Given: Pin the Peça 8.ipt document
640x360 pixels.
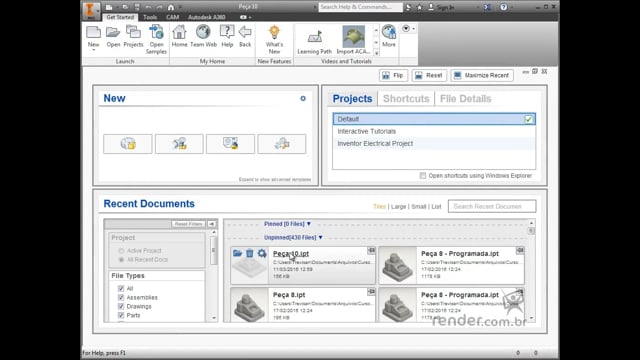Looking at the screenshot, I should pos(371,291).
